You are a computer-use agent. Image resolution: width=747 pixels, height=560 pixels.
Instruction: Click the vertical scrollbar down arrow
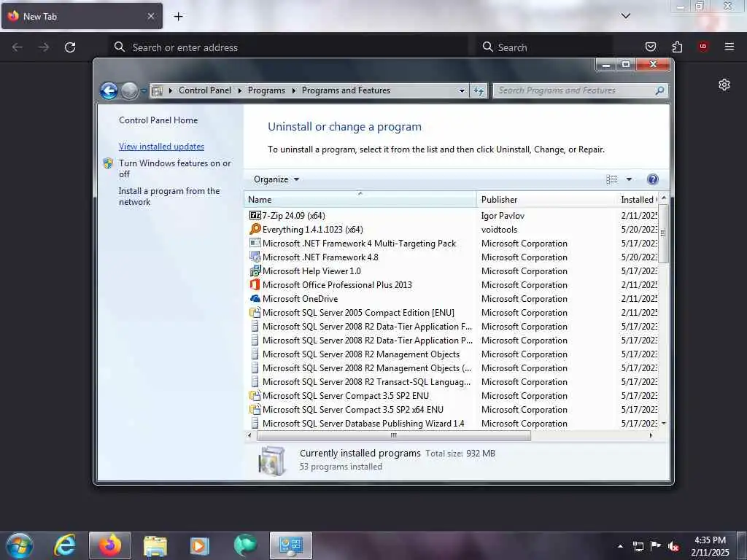click(x=664, y=424)
